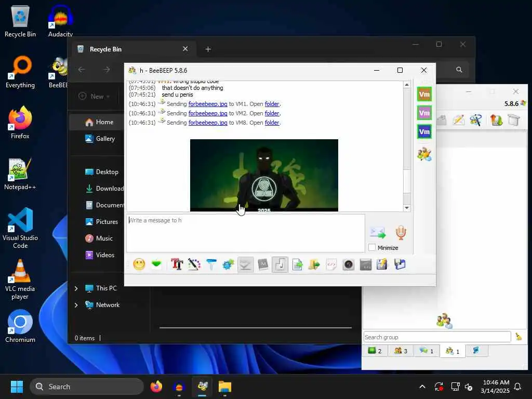Open the blue network tab in BeeBEEP

click(476, 351)
